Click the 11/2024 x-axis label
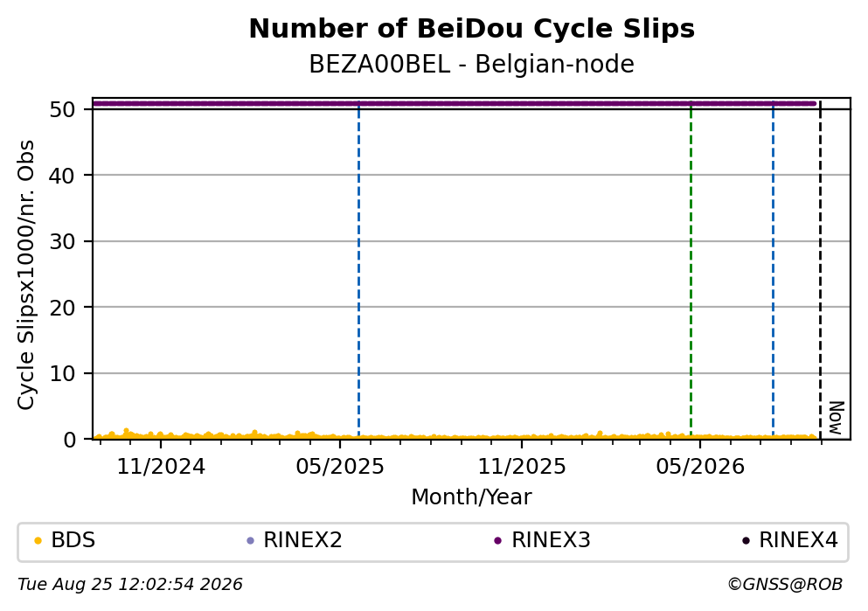This screenshot has height=611, width=868. 161,467
